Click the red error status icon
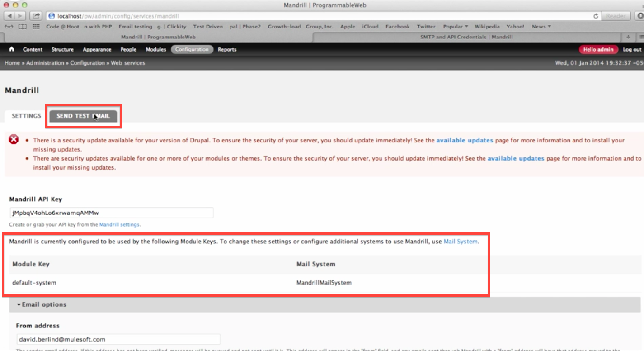Image resolution: width=644 pixels, height=351 pixels. point(14,139)
